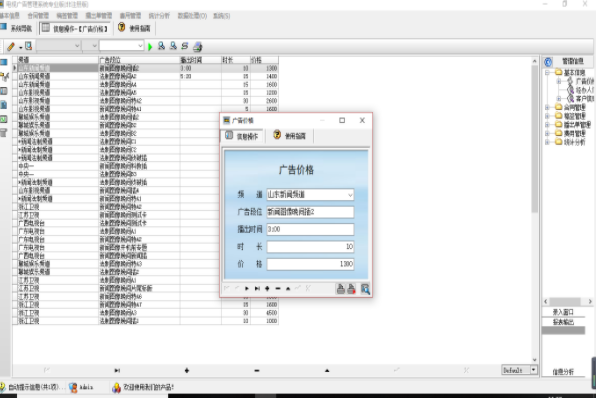The height and width of the screenshot is (400, 601).
Task: Click the minus icon in the grid navigator
Action: (x=257, y=370)
